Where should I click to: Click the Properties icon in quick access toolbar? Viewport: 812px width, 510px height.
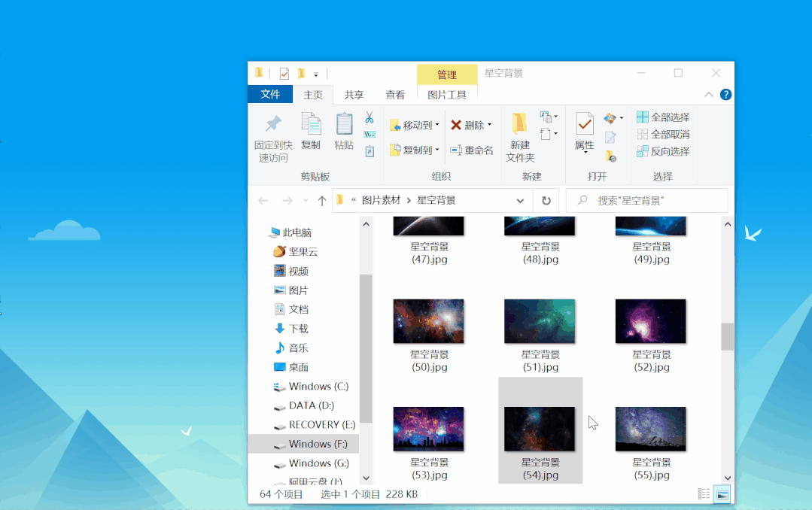[284, 74]
